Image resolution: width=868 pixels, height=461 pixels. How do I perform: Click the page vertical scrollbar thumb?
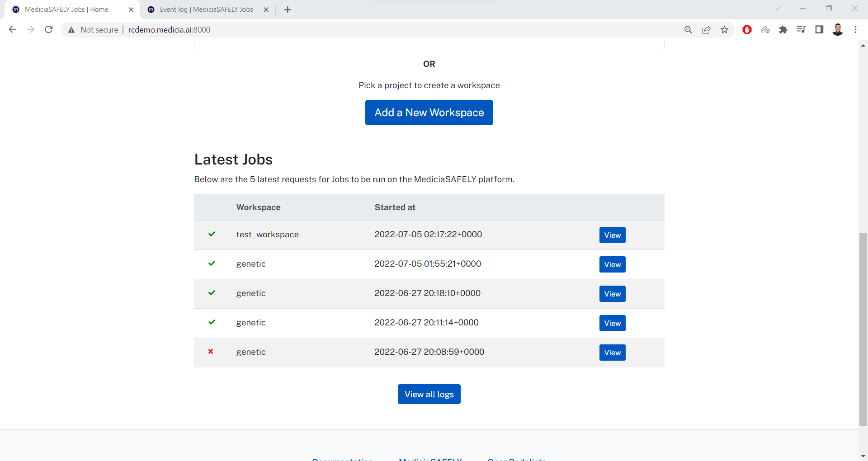863,329
